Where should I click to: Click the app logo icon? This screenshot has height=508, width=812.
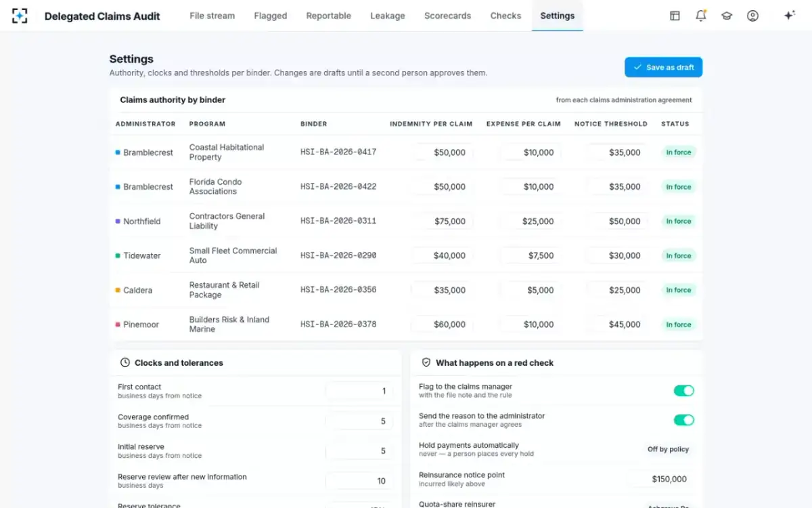pos(20,16)
